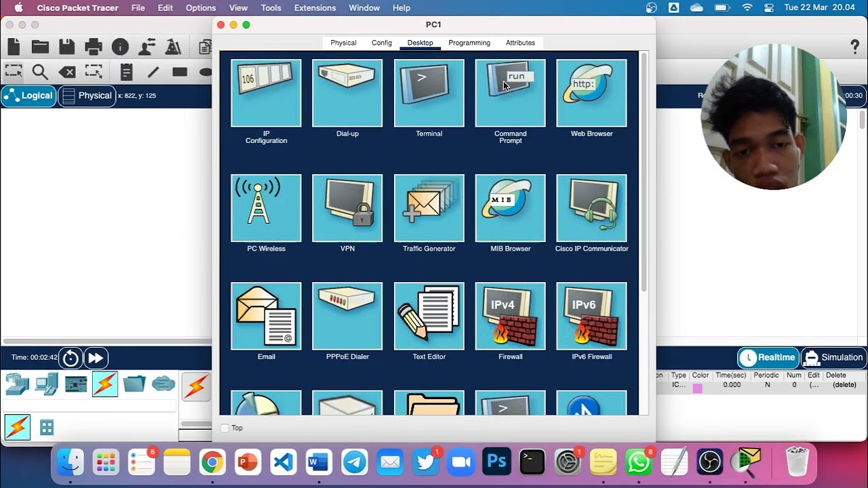Choose the Select rectangle tool

click(x=14, y=71)
